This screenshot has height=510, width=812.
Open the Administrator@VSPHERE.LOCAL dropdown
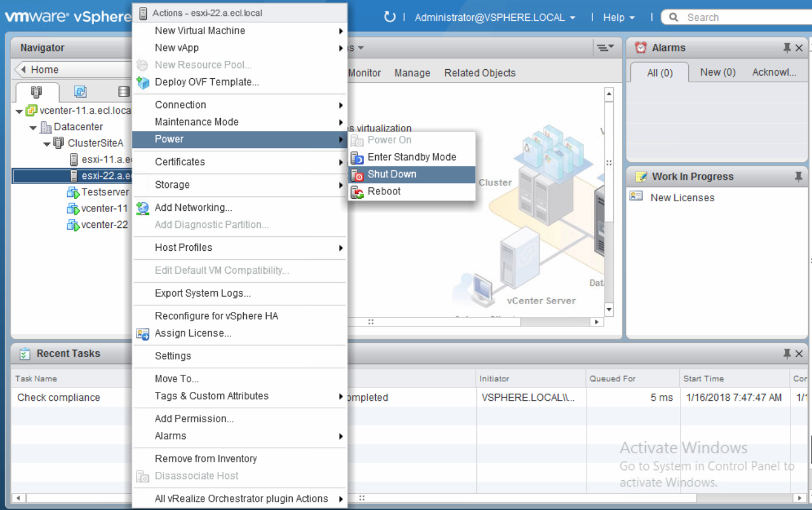click(495, 18)
